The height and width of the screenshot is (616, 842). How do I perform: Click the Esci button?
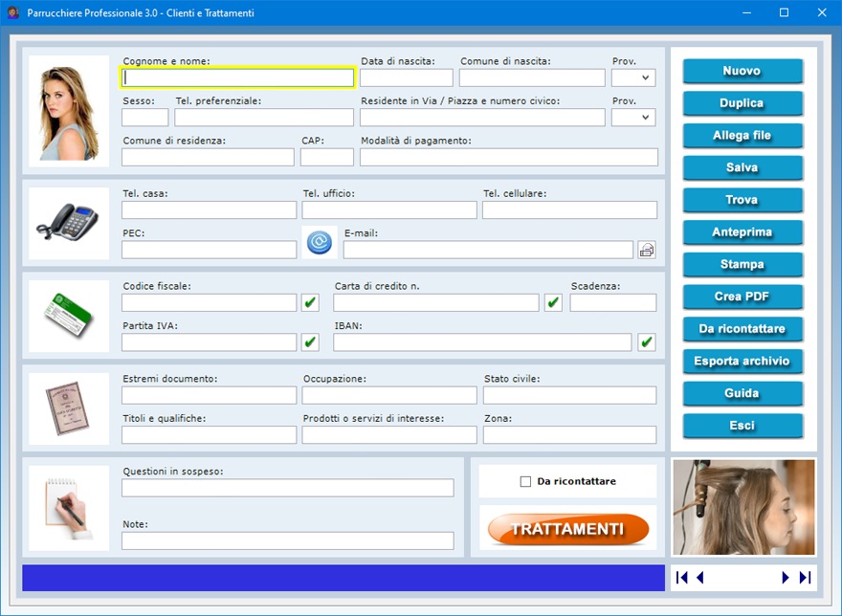coord(742,426)
